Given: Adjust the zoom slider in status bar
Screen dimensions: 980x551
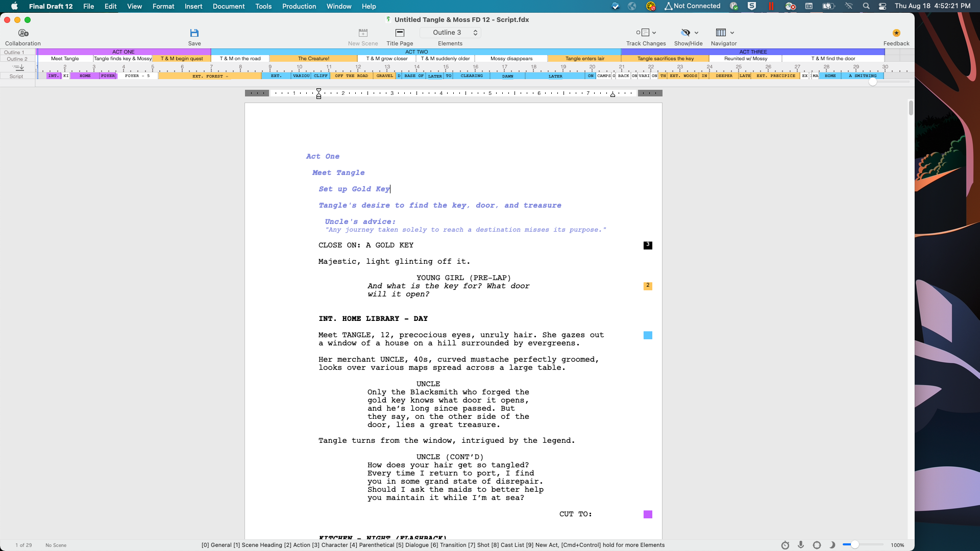Looking at the screenshot, I should click(854, 545).
